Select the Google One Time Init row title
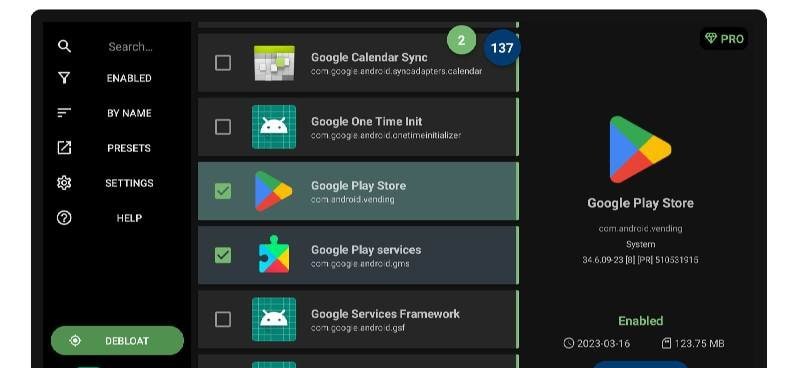 (367, 121)
